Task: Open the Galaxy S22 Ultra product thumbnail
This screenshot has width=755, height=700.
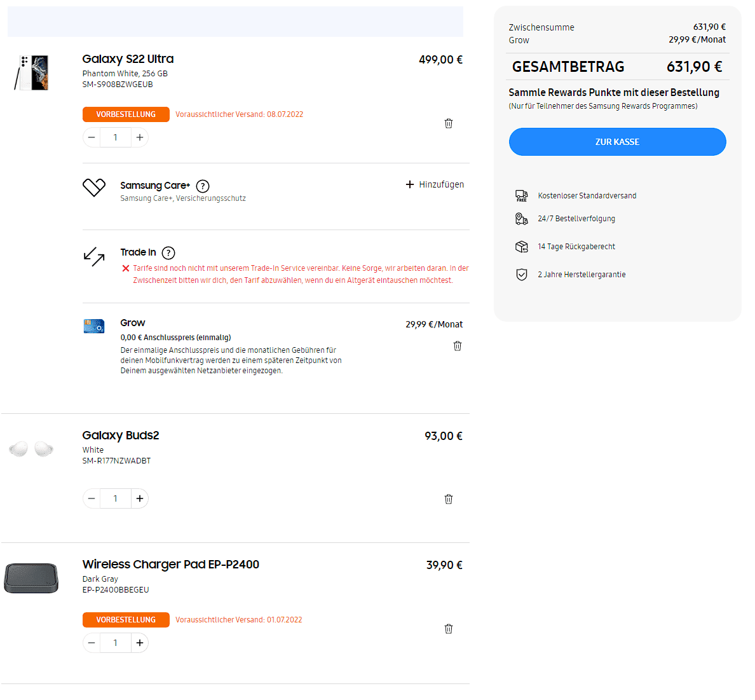Action: click(31, 72)
